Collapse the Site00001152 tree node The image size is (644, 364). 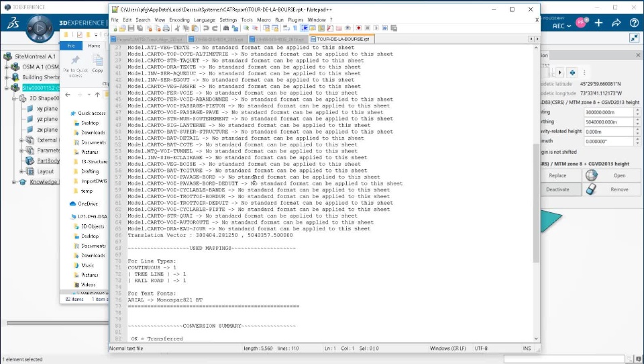(x=7, y=88)
